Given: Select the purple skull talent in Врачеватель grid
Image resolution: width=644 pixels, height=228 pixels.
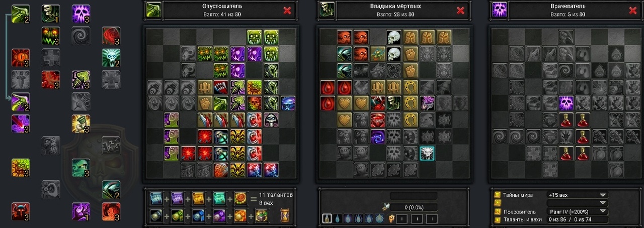Looking at the screenshot, I should (x=567, y=103).
